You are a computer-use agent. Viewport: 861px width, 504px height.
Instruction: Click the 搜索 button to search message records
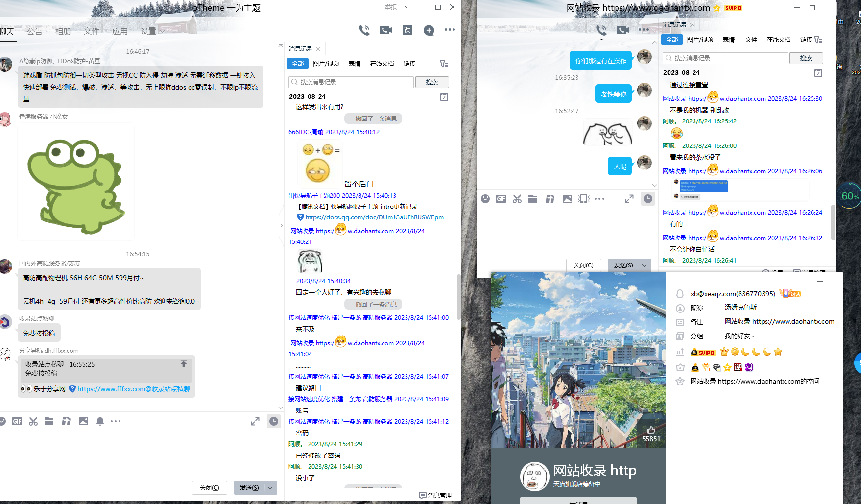[x=432, y=82]
